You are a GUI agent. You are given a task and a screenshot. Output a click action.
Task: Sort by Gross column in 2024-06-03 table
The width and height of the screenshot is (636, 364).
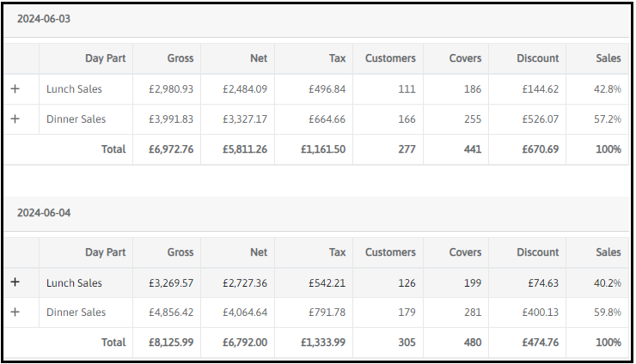[180, 58]
